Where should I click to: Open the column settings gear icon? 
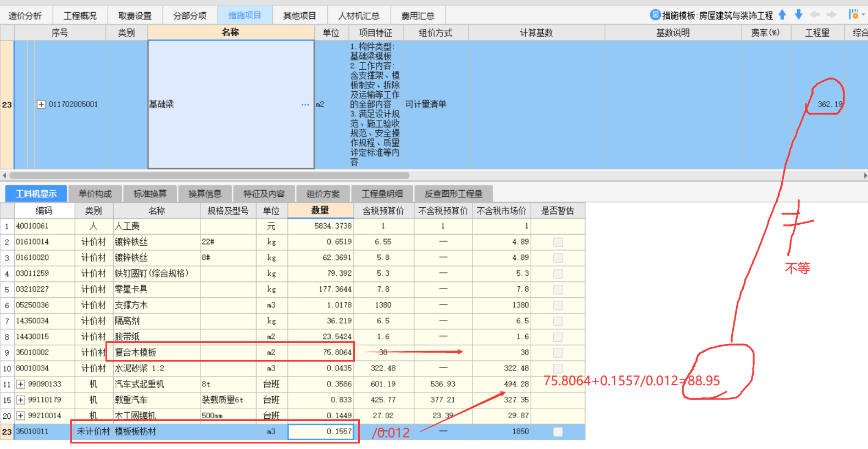click(x=854, y=15)
